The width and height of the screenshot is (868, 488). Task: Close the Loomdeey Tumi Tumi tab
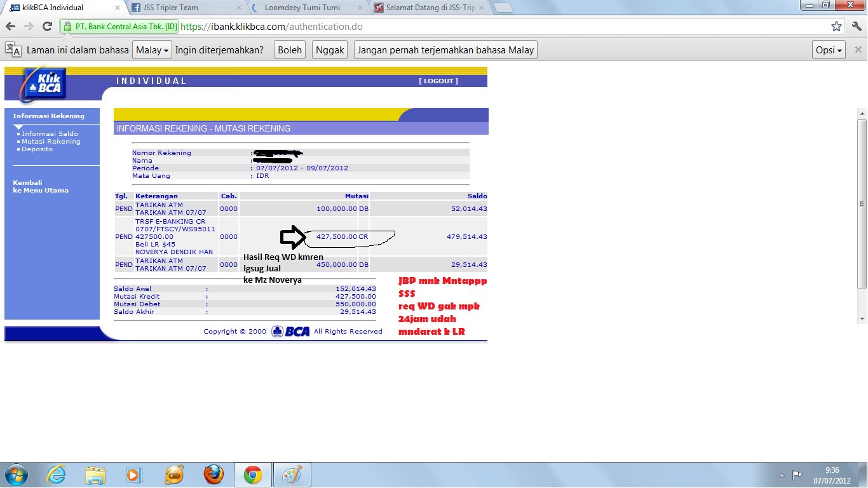360,8
